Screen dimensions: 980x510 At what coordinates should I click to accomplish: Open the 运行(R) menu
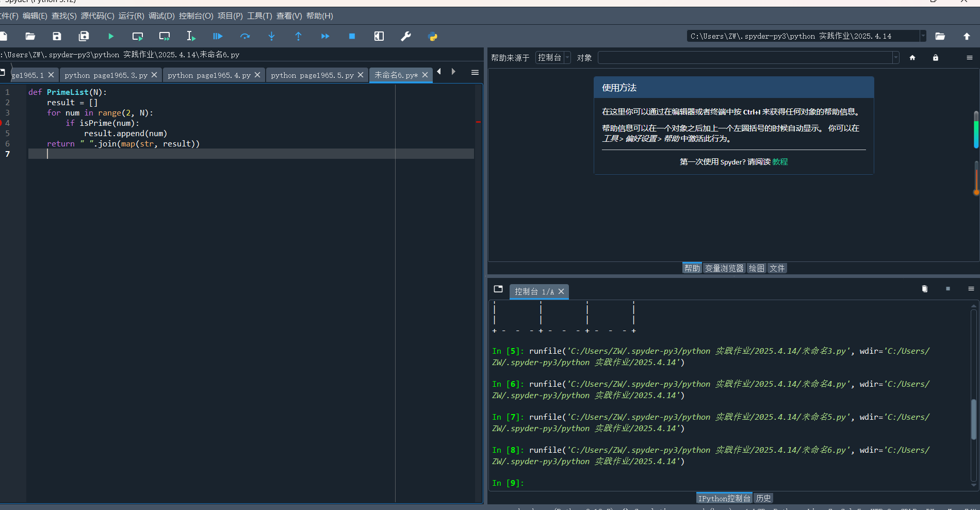(131, 16)
